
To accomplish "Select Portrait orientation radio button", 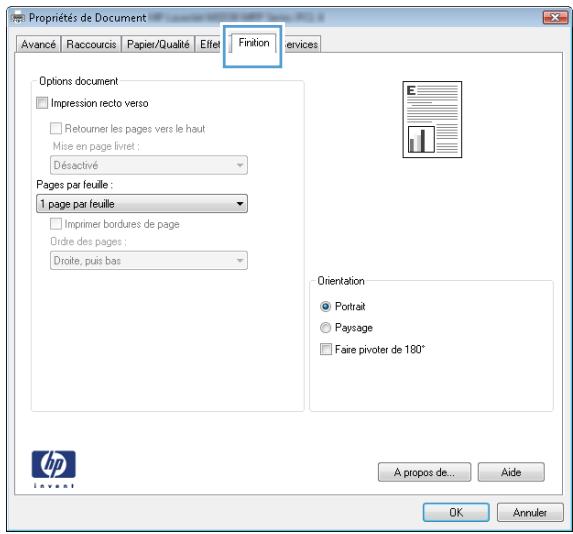I will pyautogui.click(x=325, y=306).
